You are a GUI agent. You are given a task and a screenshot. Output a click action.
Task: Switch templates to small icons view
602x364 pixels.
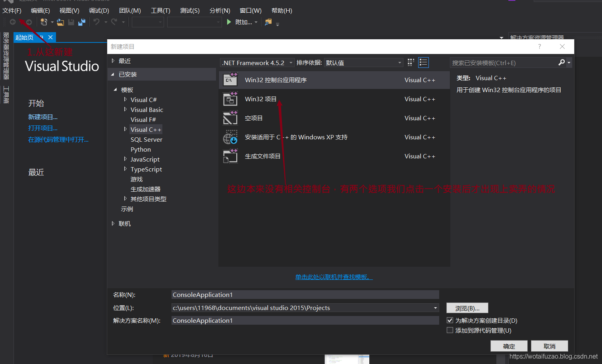[x=411, y=62]
